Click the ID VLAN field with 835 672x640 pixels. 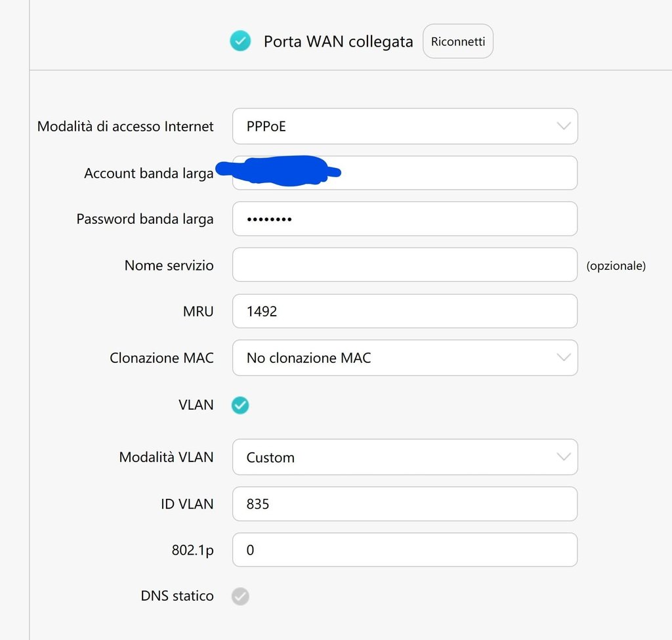click(x=404, y=503)
